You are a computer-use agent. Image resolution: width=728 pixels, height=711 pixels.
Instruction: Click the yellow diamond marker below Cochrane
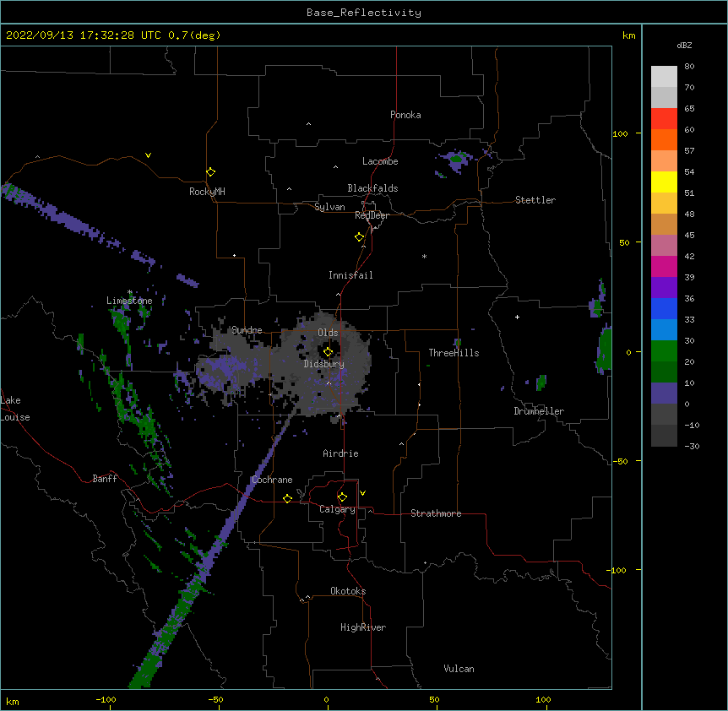point(287,498)
